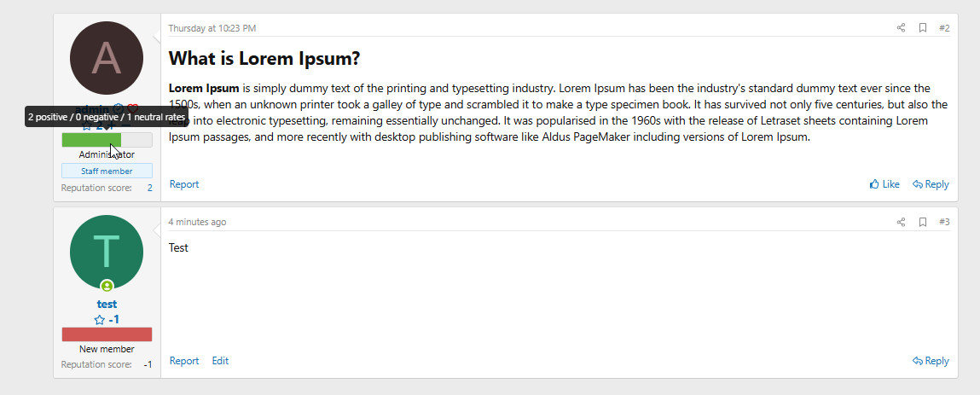Viewport: 980px width, 395px height.
Task: Click the red reputation bar under test
Action: pyautogui.click(x=107, y=334)
